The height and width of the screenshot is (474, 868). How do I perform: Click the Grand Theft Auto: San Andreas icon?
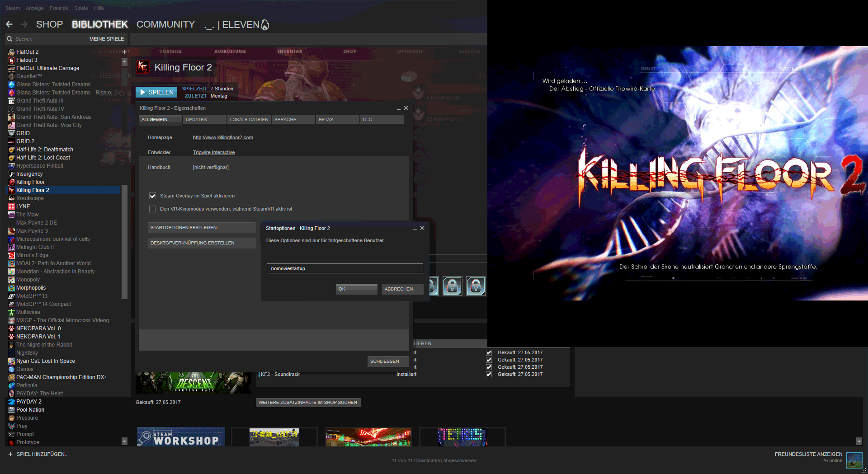[12, 117]
